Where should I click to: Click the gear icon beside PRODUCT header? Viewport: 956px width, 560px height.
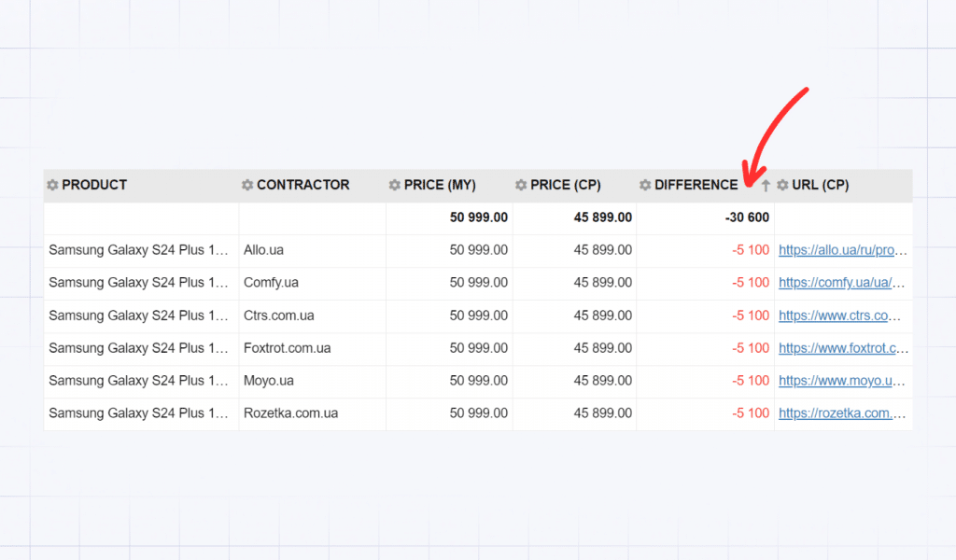pos(53,185)
